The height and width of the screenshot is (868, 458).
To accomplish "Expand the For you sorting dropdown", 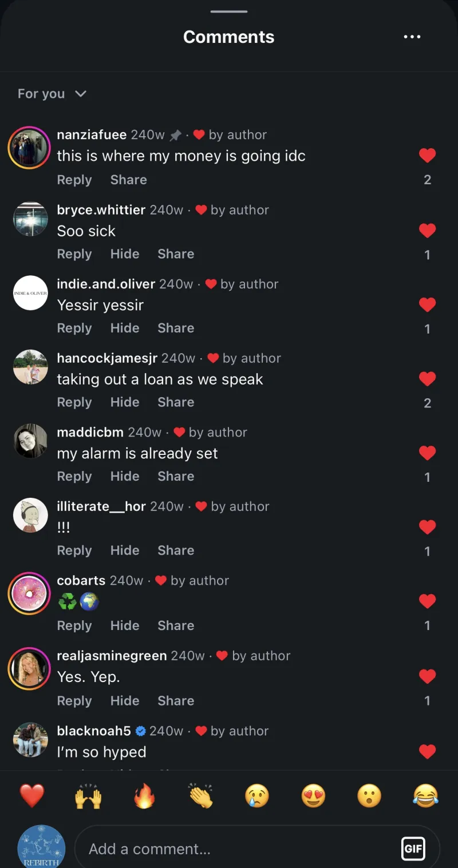I will pos(52,93).
